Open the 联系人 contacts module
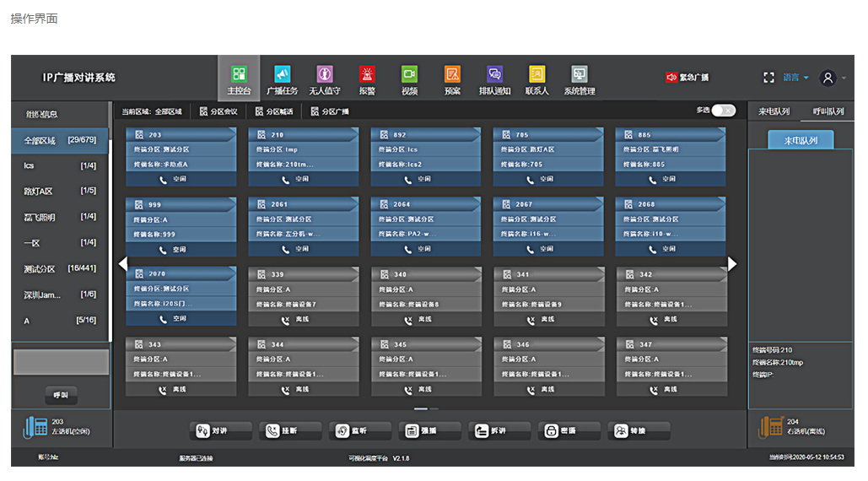Screen dimensions: 868x481 click(536, 79)
